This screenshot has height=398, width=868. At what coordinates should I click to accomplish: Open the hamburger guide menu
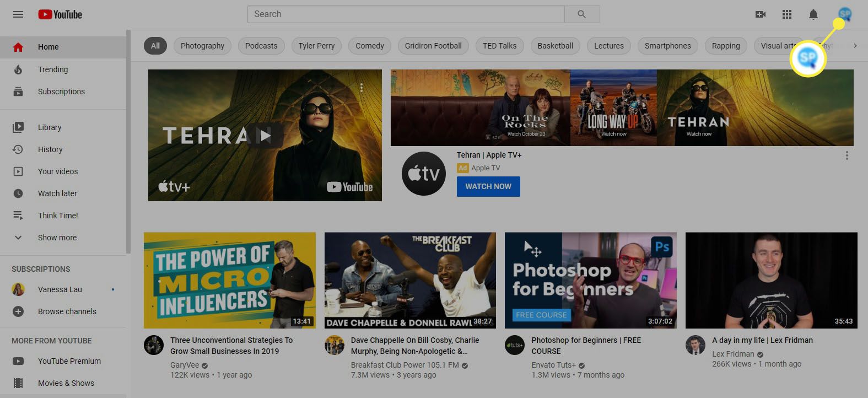point(18,14)
